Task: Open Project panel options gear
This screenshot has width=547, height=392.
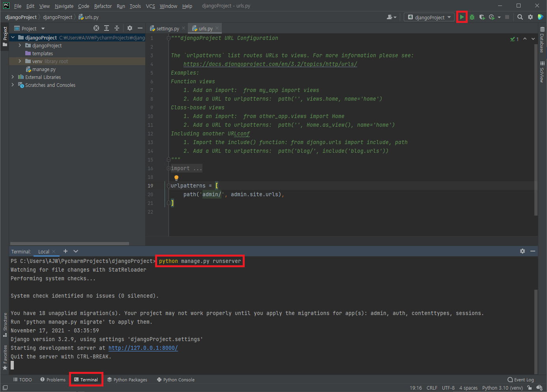Action: coord(130,28)
